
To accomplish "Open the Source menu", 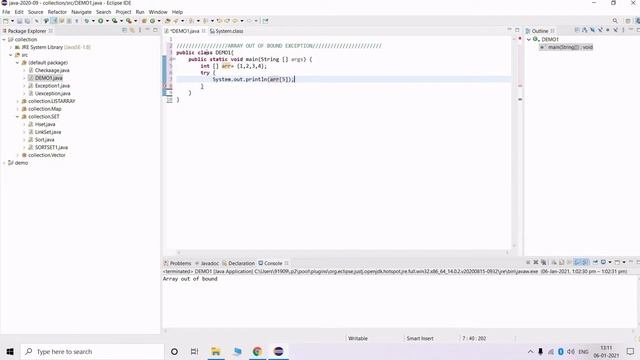I will coord(36,12).
